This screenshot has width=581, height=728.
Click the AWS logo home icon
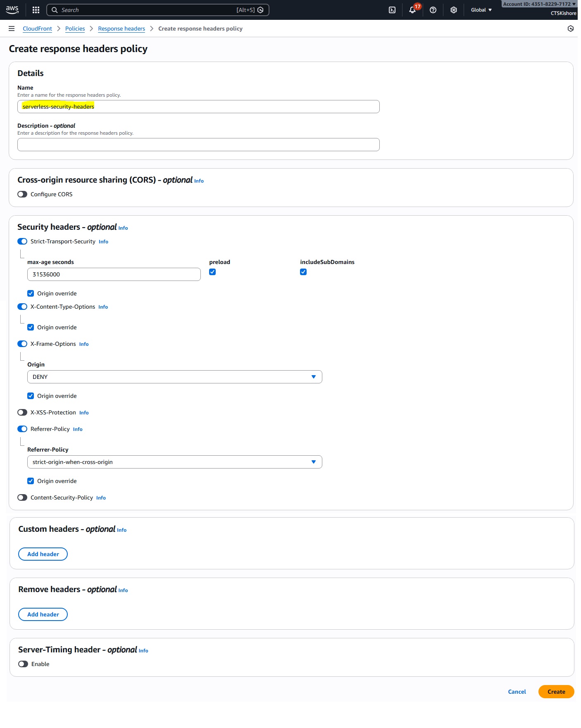coord(12,10)
